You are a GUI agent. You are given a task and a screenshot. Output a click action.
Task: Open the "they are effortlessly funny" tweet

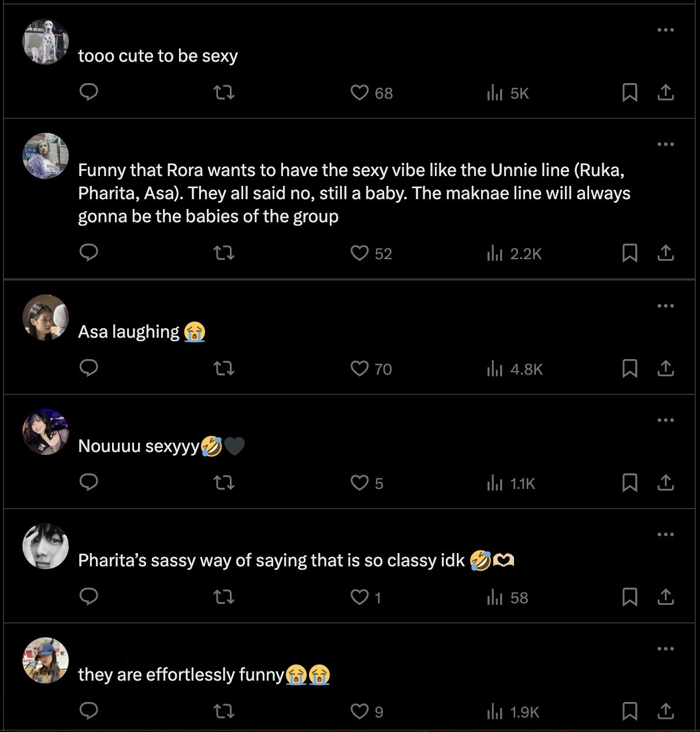[x=181, y=675]
